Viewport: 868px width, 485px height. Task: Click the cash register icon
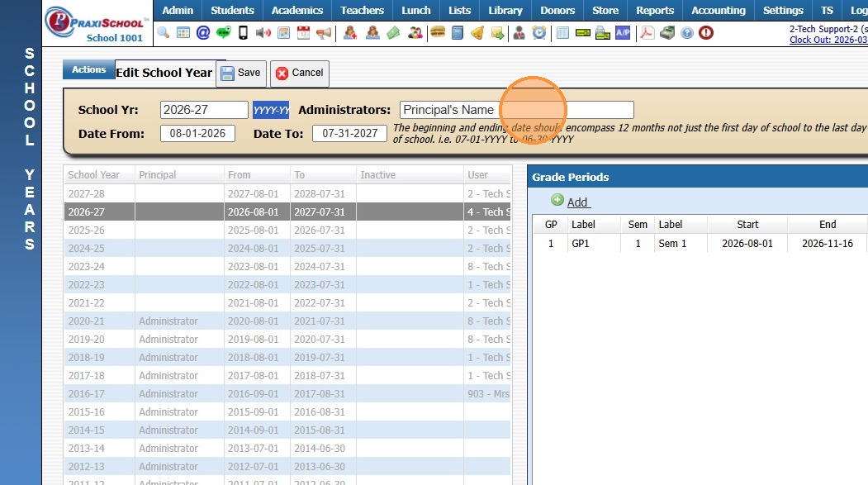point(667,33)
